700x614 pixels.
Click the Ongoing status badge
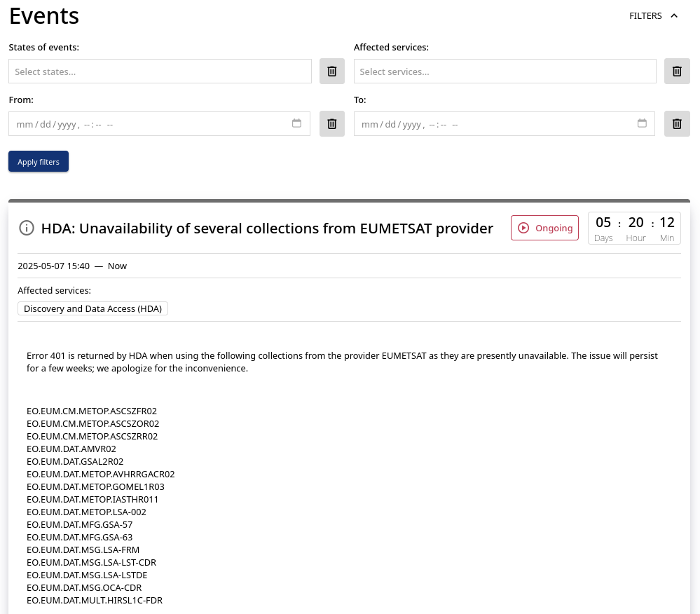(x=544, y=228)
